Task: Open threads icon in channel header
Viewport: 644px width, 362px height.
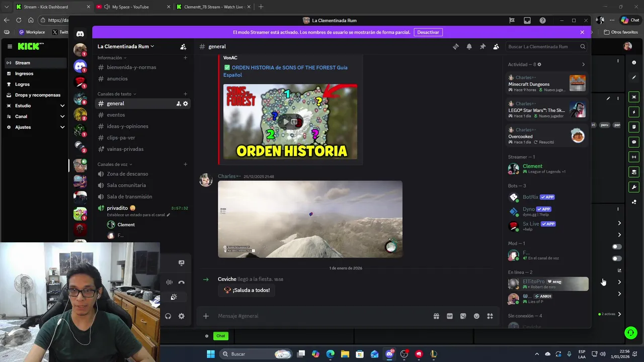Action: tap(455, 46)
